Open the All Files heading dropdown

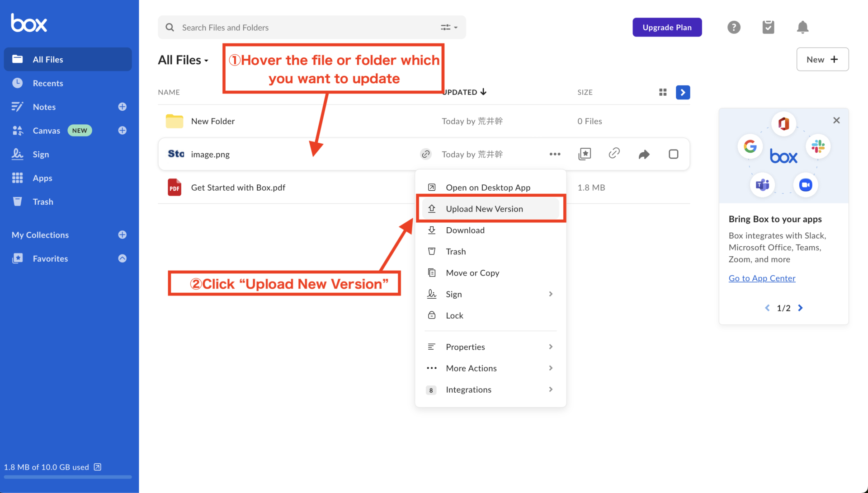pos(183,60)
